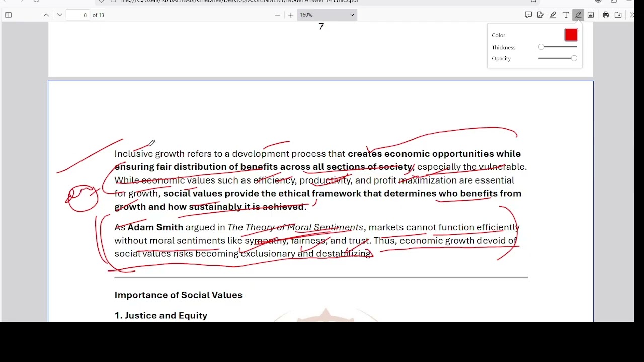The height and width of the screenshot is (362, 644).
Task: Click the Opacity slider track
Action: pos(558,58)
